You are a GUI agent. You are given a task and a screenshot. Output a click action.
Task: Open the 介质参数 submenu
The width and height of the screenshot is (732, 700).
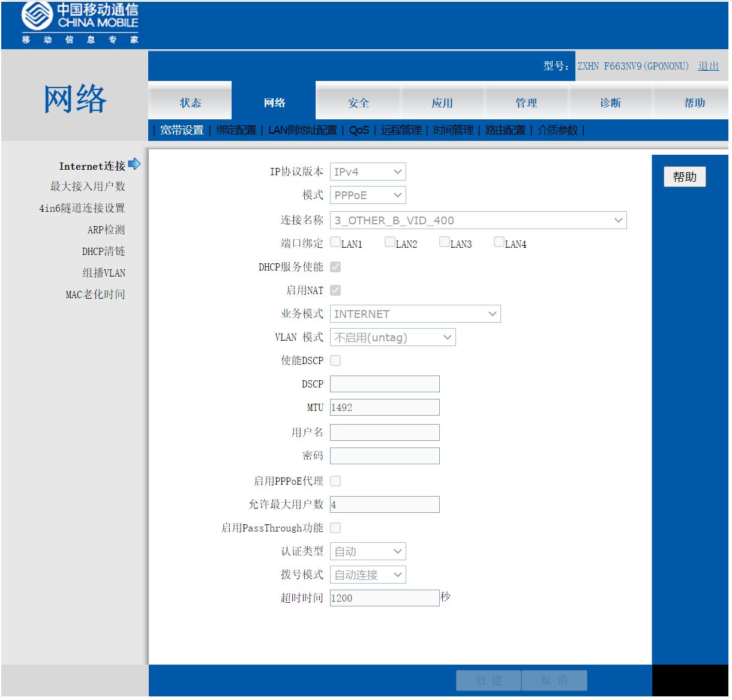pyautogui.click(x=557, y=130)
